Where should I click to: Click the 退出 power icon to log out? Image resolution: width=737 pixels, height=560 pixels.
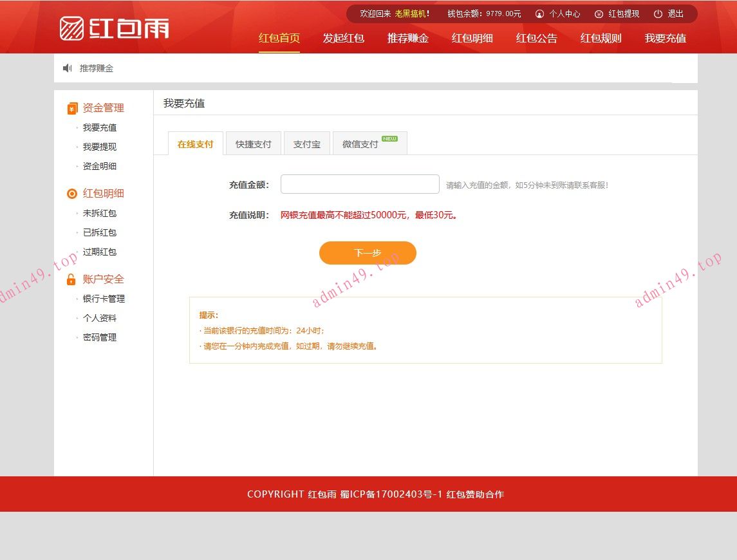point(657,14)
